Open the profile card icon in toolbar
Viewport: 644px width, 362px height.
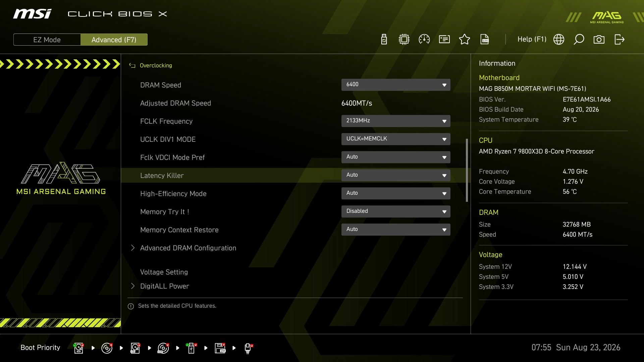(x=444, y=40)
